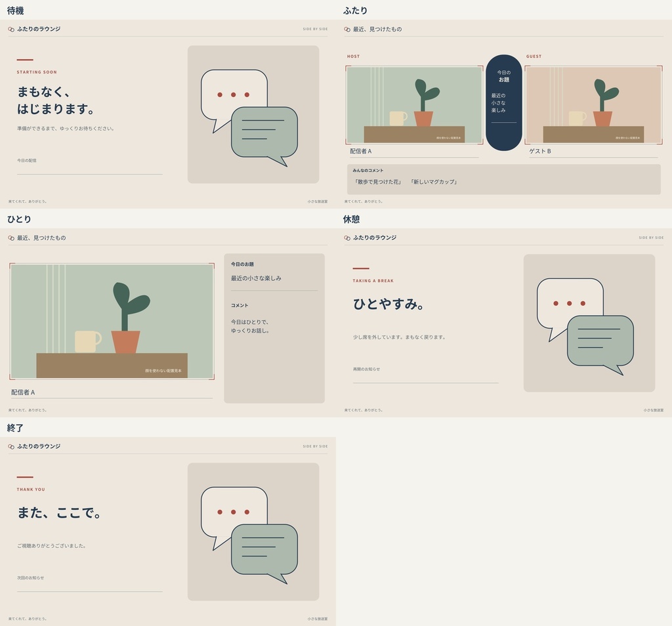
Task: Click the linked-circles logo in the 待機 scene header
Action: click(x=11, y=29)
